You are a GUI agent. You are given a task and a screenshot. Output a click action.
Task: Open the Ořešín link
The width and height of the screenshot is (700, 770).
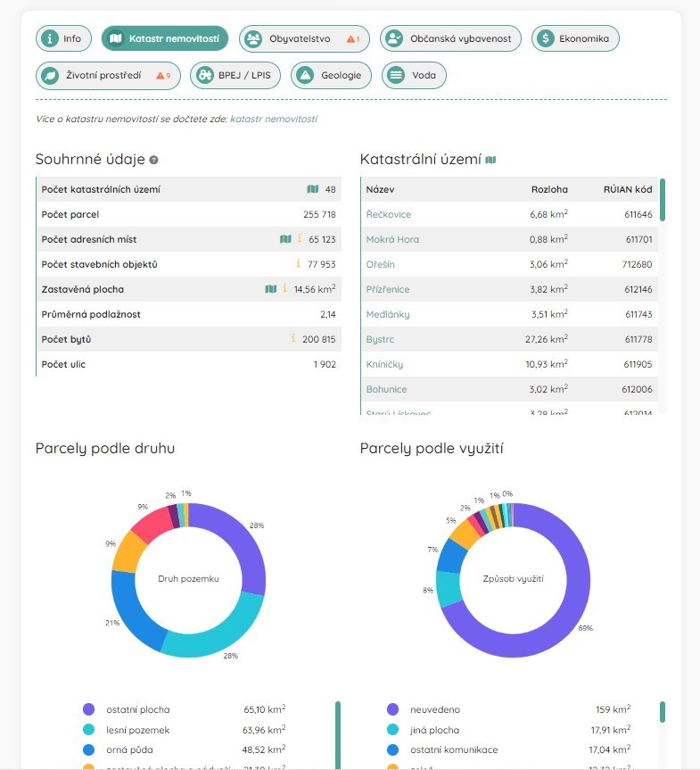coord(380,264)
